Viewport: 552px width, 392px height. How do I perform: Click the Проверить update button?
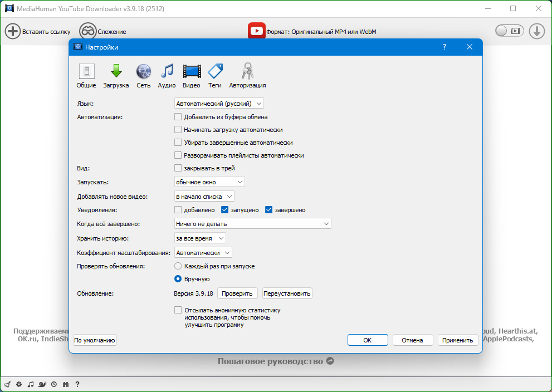click(x=237, y=293)
